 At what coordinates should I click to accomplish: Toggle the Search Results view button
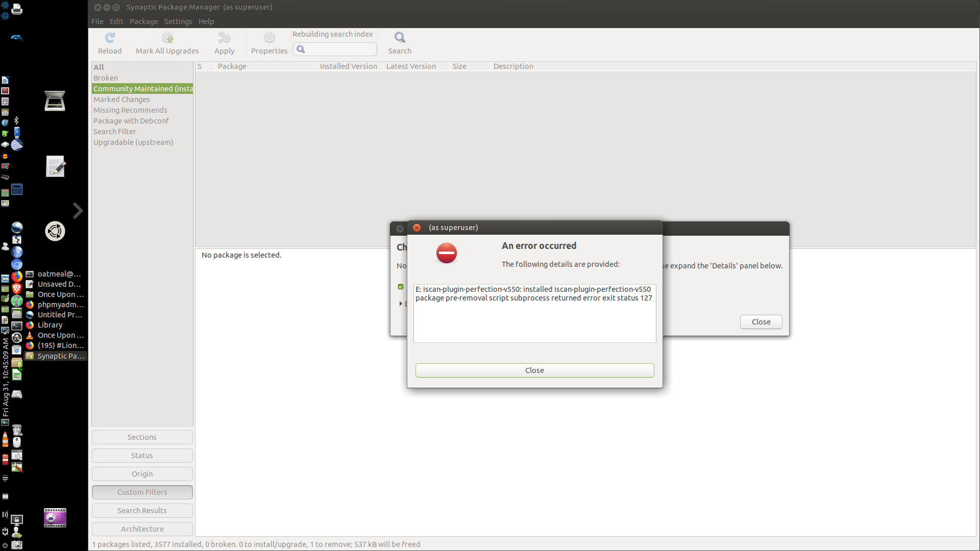(x=142, y=511)
